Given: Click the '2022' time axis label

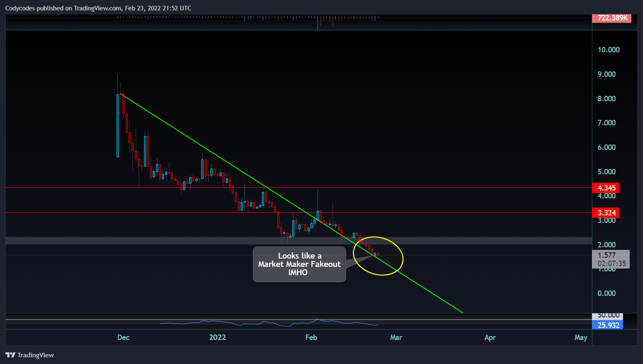Looking at the screenshot, I should point(218,337).
